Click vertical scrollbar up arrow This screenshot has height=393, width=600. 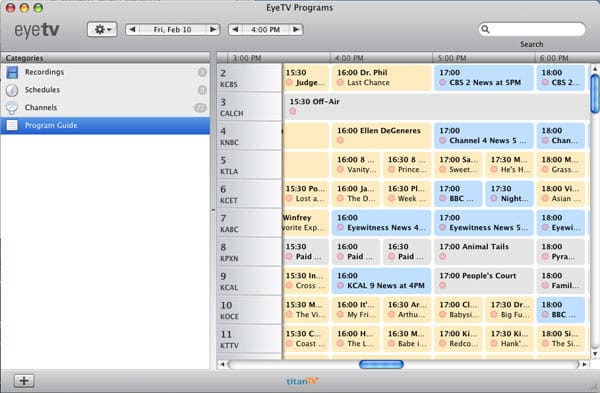tap(595, 69)
